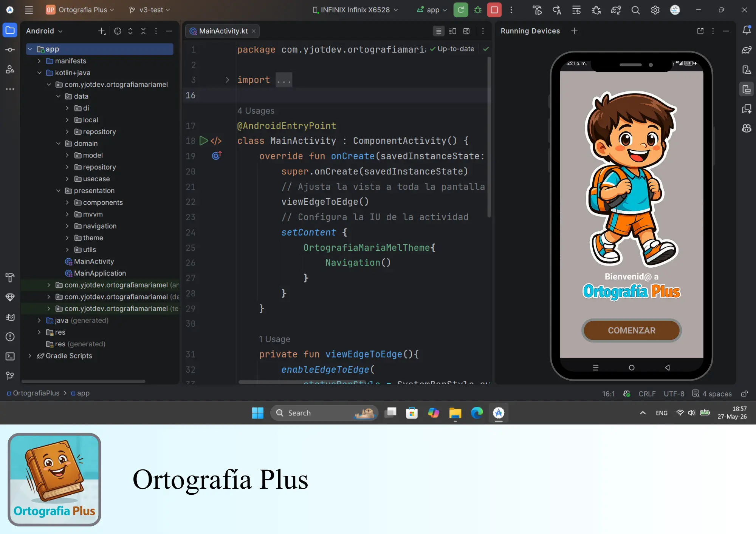Open INFINIX Infinix X6528 device dropdown
Viewport: 756px width, 534px height.
click(355, 10)
